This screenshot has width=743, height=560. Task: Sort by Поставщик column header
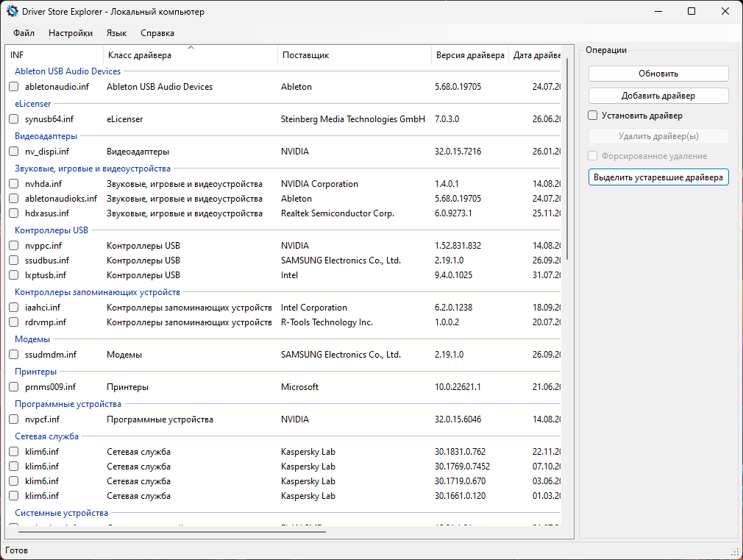[x=355, y=55]
